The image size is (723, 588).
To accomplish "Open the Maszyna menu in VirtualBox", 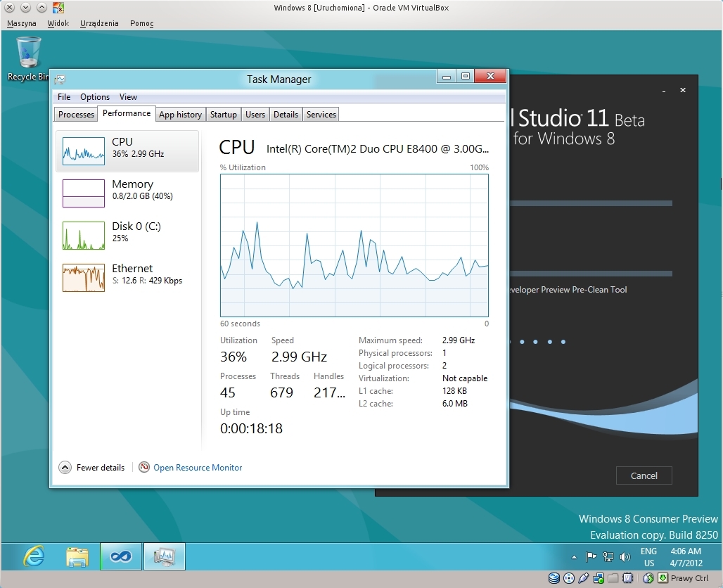I will pos(22,23).
